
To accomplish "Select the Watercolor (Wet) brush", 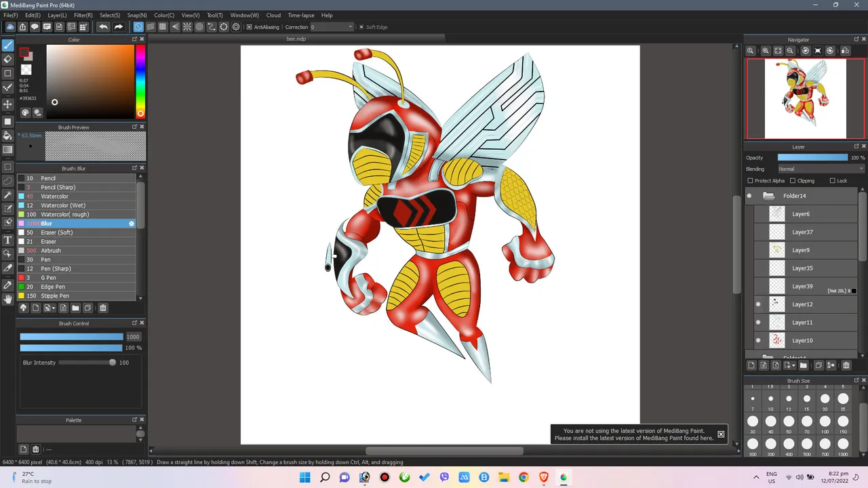I will [x=76, y=205].
